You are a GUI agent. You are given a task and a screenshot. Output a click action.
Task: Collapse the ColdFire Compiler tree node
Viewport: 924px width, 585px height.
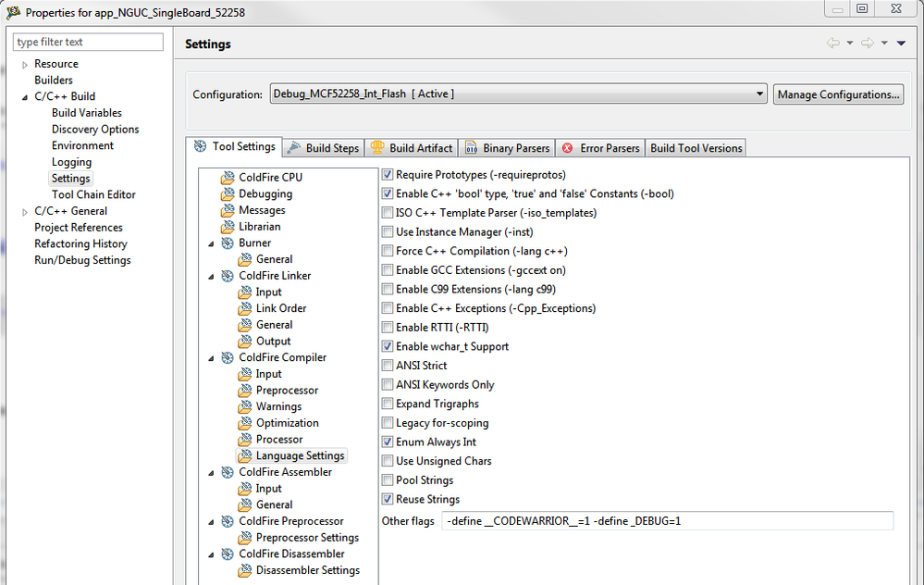[214, 358]
